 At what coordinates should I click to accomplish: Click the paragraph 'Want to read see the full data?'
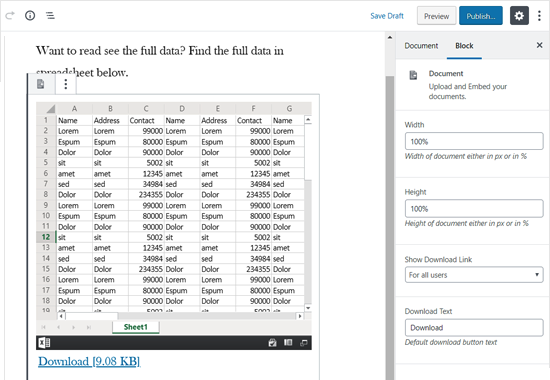click(x=110, y=51)
